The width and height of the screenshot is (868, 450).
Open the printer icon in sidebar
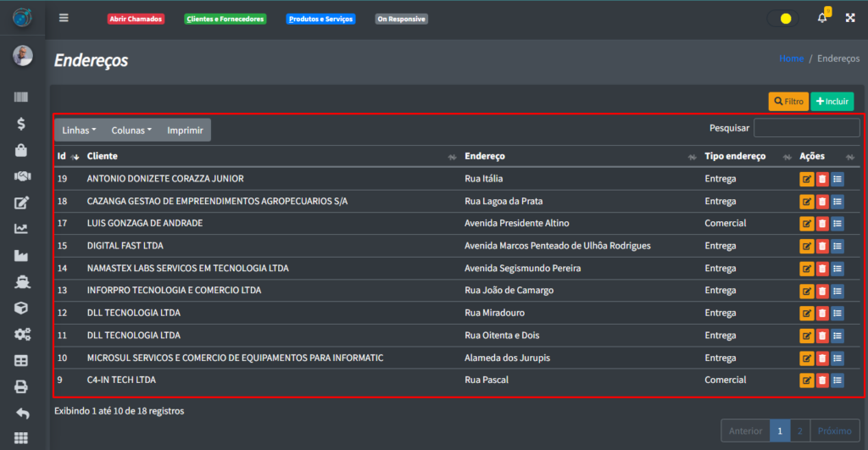point(22,386)
